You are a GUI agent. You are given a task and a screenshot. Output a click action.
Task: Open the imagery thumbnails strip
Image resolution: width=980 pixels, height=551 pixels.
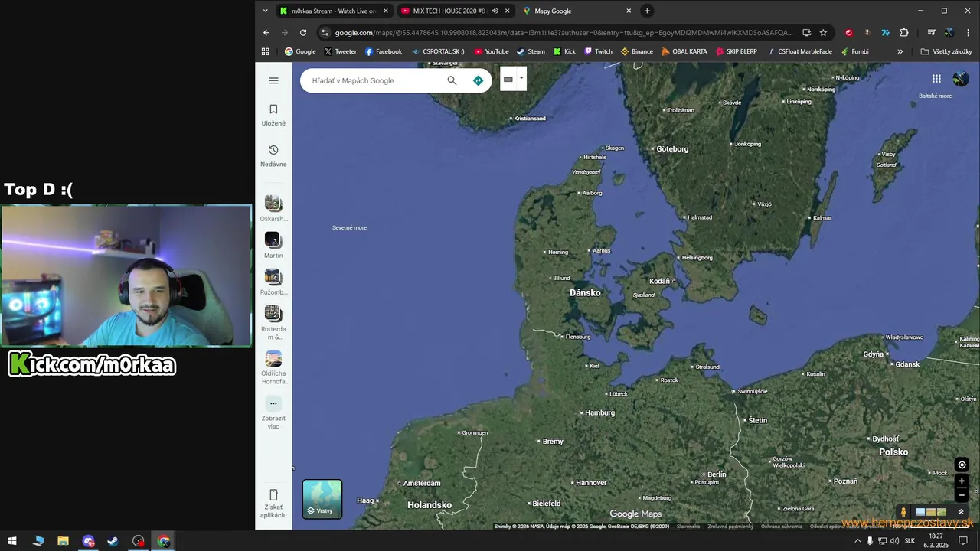[x=931, y=512]
